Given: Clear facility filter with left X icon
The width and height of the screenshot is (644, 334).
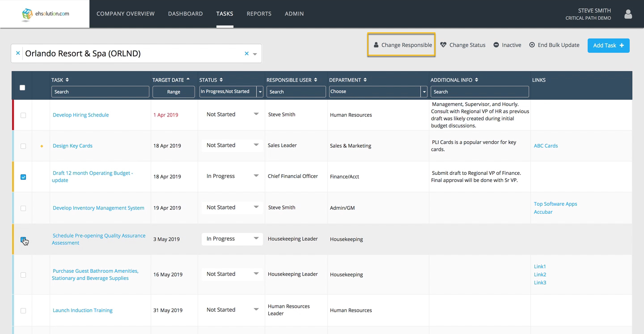Looking at the screenshot, I should pyautogui.click(x=18, y=53).
